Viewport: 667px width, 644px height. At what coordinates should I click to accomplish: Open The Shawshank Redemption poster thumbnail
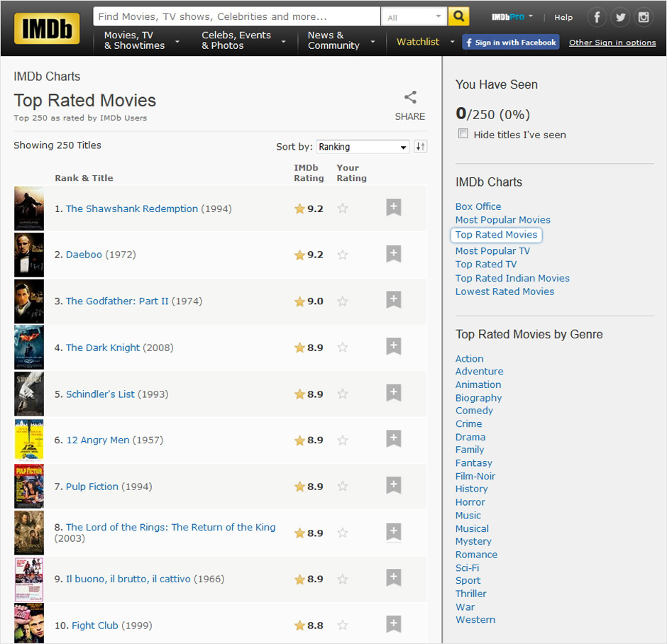click(29, 209)
